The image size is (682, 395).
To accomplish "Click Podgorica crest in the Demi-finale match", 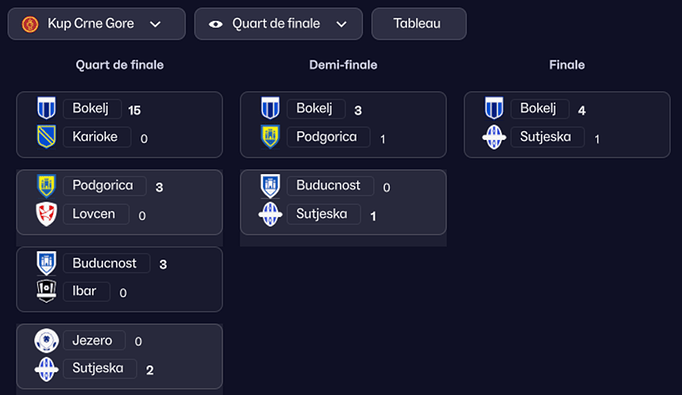I will (x=270, y=137).
